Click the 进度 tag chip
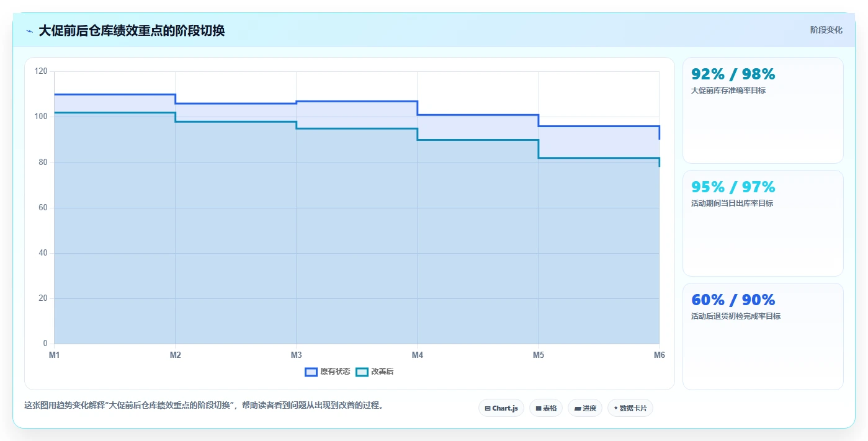This screenshot has width=868, height=441. (585, 408)
